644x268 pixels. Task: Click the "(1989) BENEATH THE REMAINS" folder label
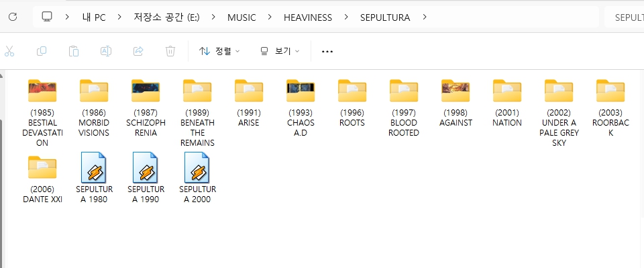(x=197, y=128)
